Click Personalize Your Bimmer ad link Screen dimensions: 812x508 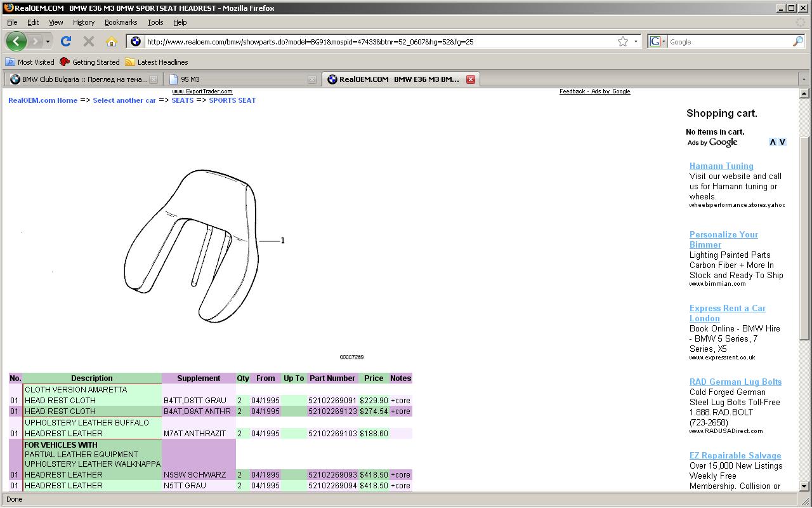pos(723,239)
